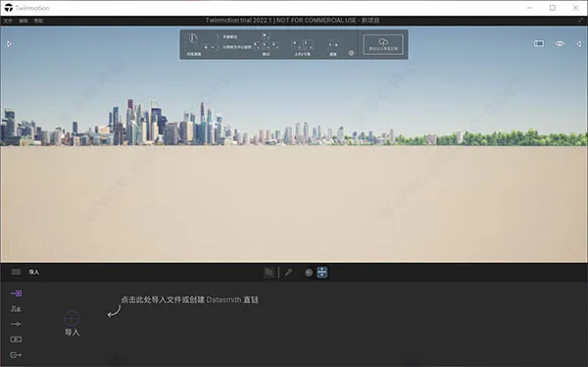This screenshot has height=367, width=588.
Task: Click the round toggle icon beside the move gizmo
Action: tap(309, 273)
